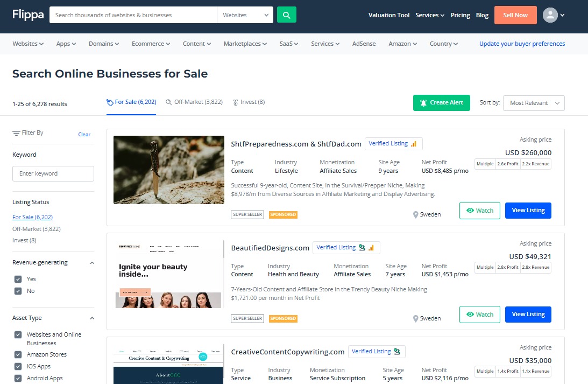
Task: Click green badge icon on BeautifiedDesigns listing
Action: [x=362, y=248]
